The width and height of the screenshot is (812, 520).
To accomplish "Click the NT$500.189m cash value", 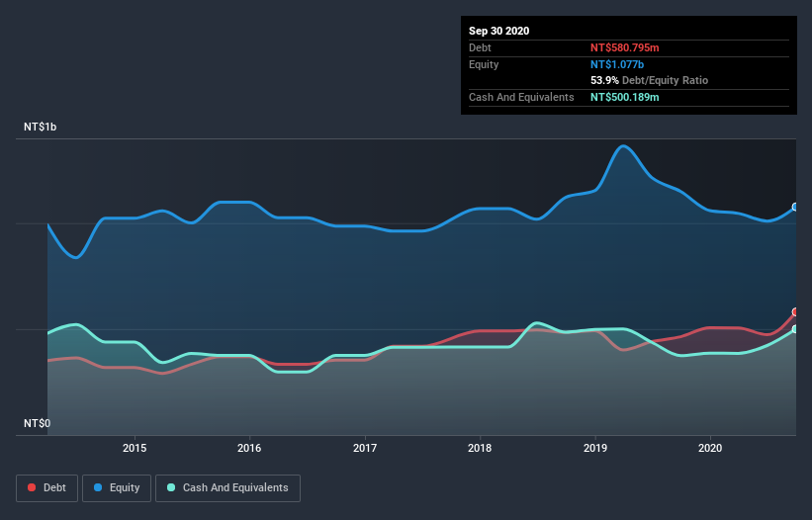I will (x=624, y=97).
